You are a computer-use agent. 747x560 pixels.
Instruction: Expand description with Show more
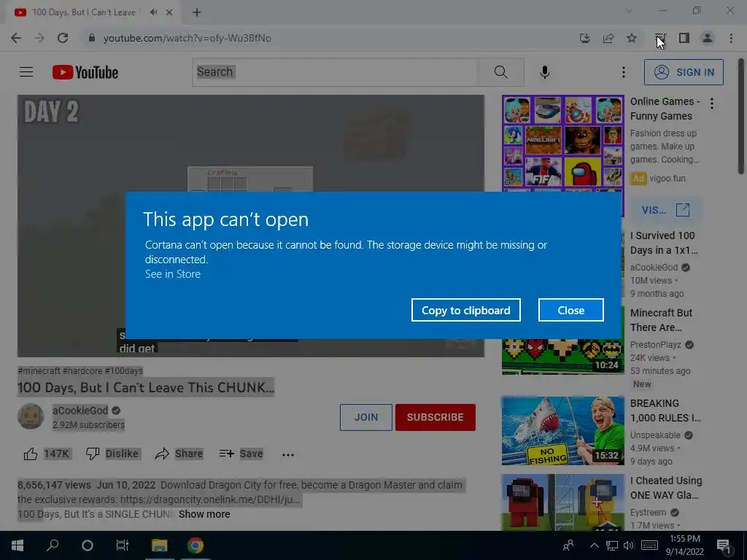pos(204,514)
